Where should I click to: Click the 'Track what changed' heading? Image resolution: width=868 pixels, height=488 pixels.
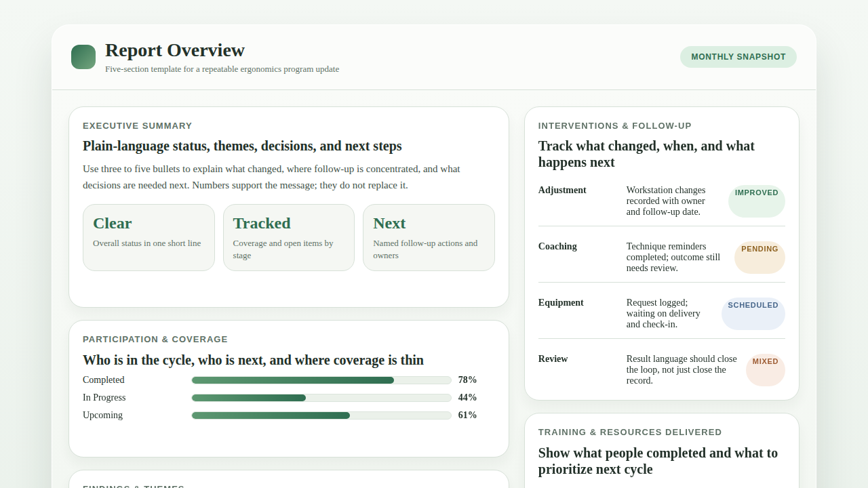point(646,155)
